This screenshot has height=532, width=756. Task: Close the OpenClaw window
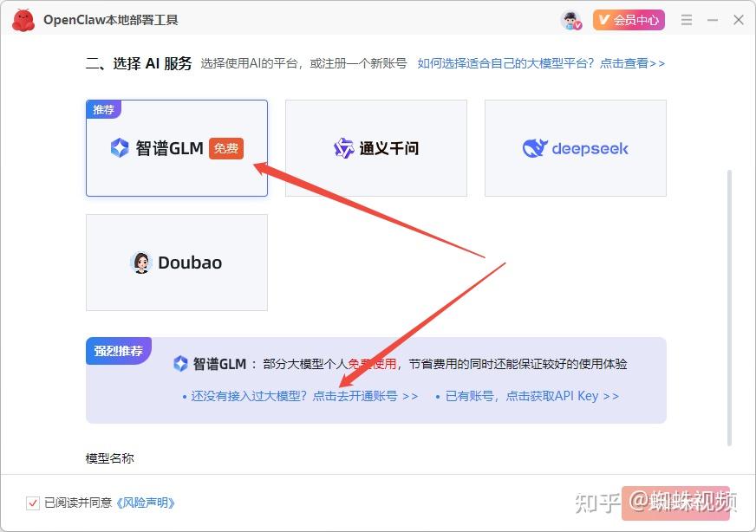[738, 20]
